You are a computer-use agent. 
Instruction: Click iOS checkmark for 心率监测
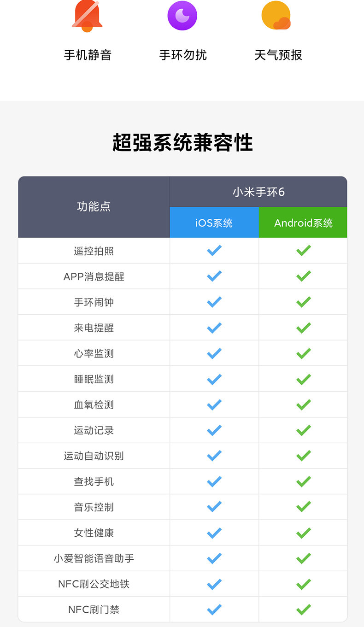214,353
